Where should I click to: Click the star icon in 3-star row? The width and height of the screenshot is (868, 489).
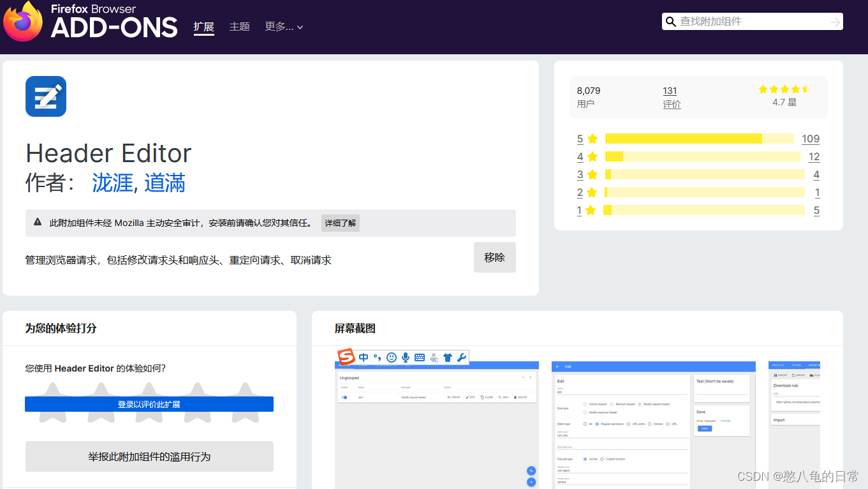pyautogui.click(x=592, y=174)
